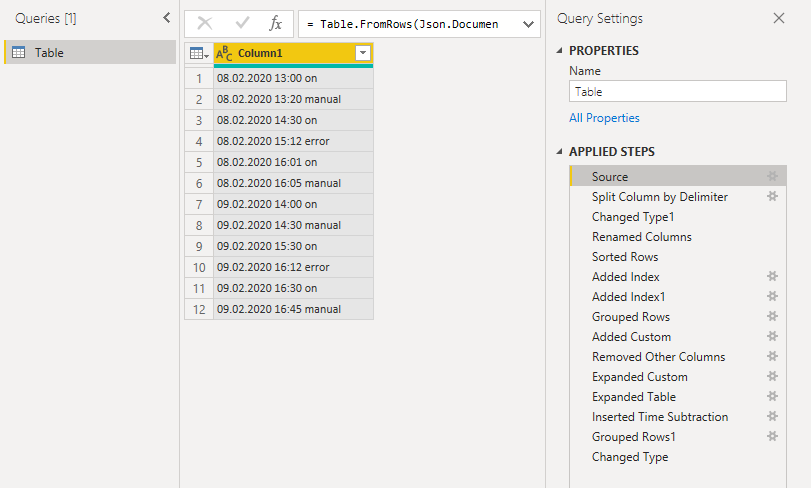This screenshot has width=811, height=488.
Task: Select row number 1 header
Action: click(199, 78)
